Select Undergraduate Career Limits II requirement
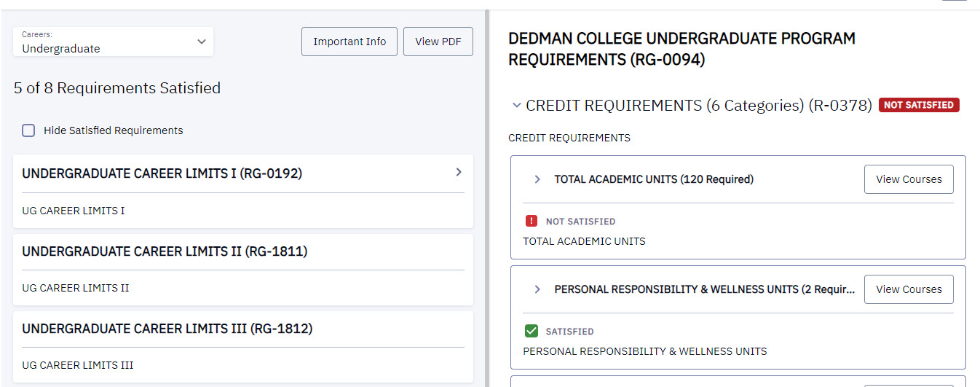980x387 pixels. pos(165,251)
